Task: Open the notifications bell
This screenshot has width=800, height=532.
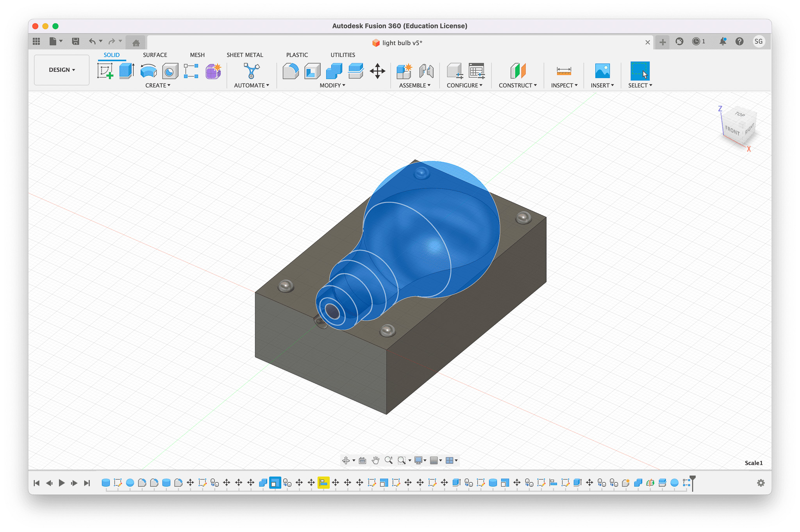Action: 723,41
